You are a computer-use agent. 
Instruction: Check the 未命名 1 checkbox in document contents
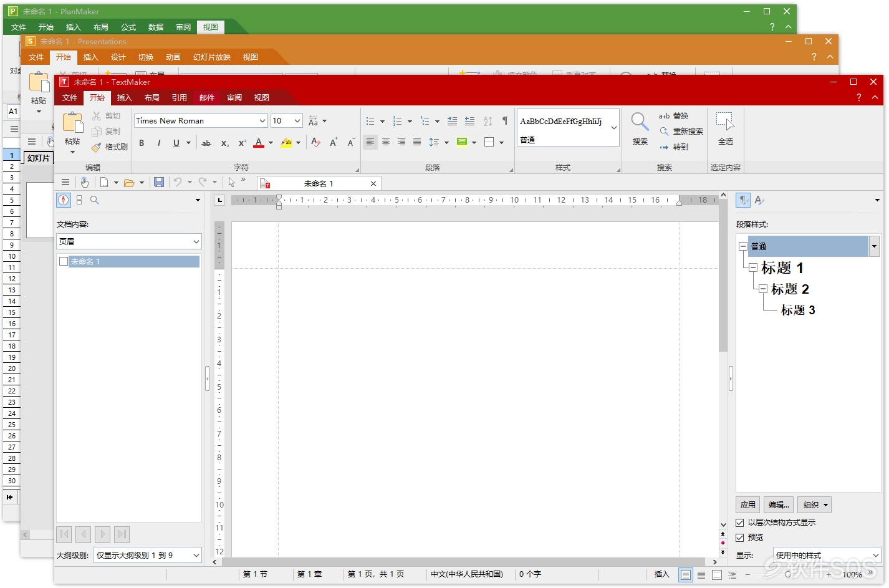coord(64,261)
